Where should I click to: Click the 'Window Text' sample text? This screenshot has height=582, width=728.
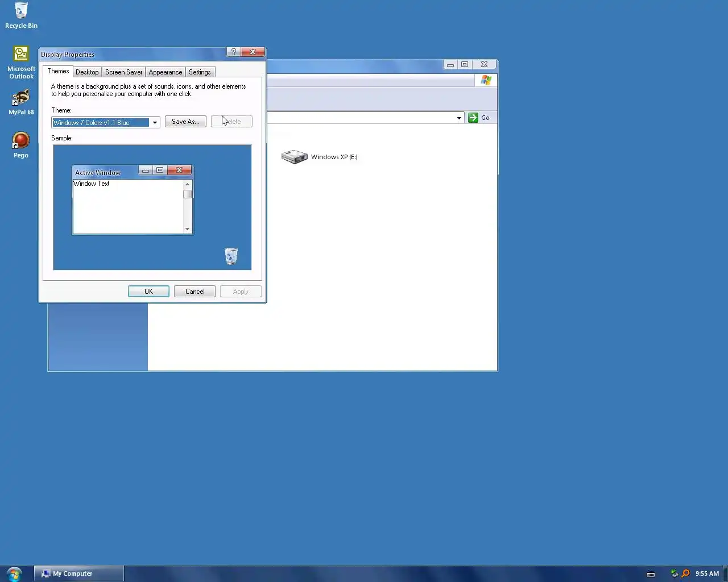pos(92,184)
